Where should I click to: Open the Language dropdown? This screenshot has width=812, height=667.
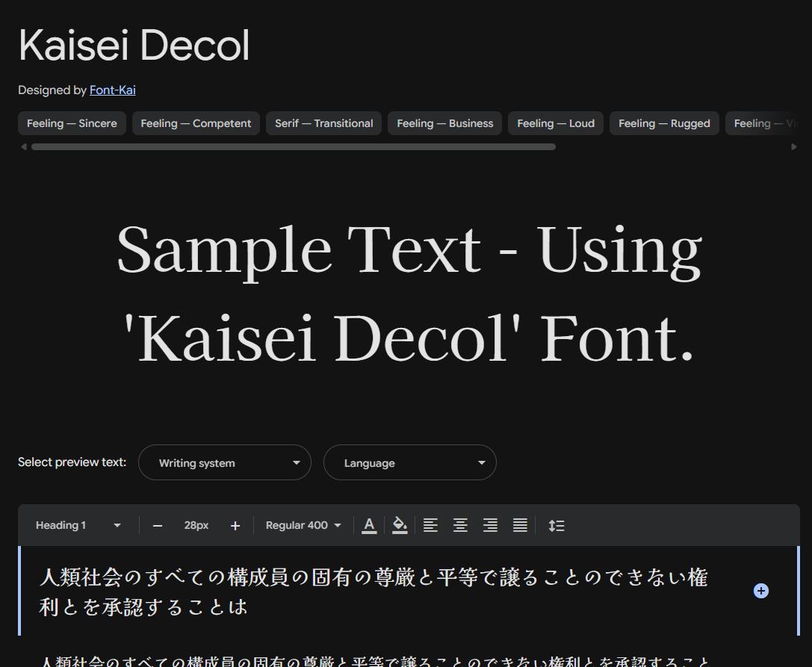click(409, 462)
